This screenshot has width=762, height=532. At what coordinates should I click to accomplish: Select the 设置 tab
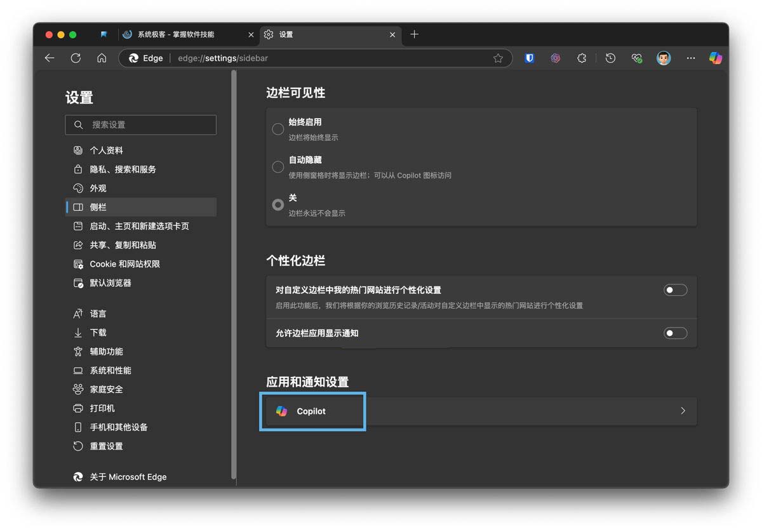click(330, 34)
